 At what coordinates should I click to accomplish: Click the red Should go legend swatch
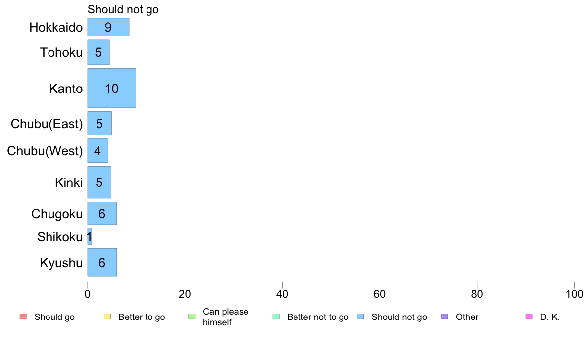coord(23,317)
